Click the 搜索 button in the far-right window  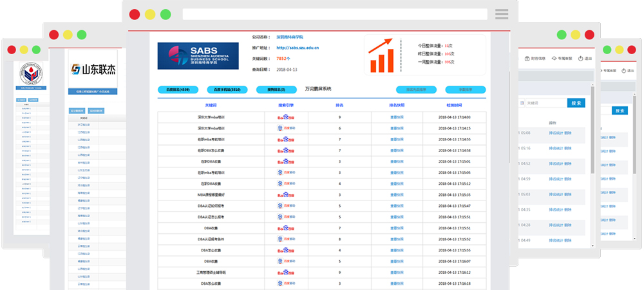pyautogui.click(x=620, y=110)
